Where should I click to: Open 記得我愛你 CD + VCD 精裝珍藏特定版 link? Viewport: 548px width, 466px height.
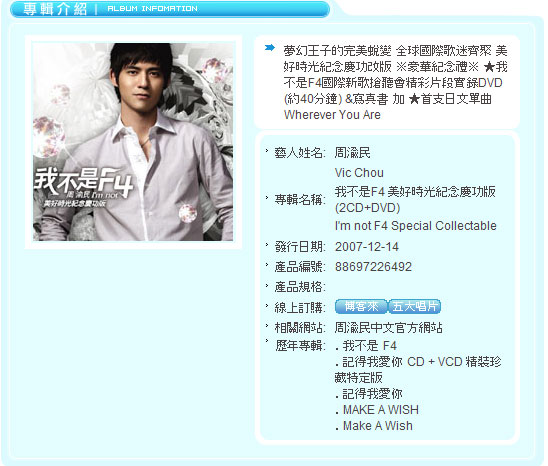(418, 370)
